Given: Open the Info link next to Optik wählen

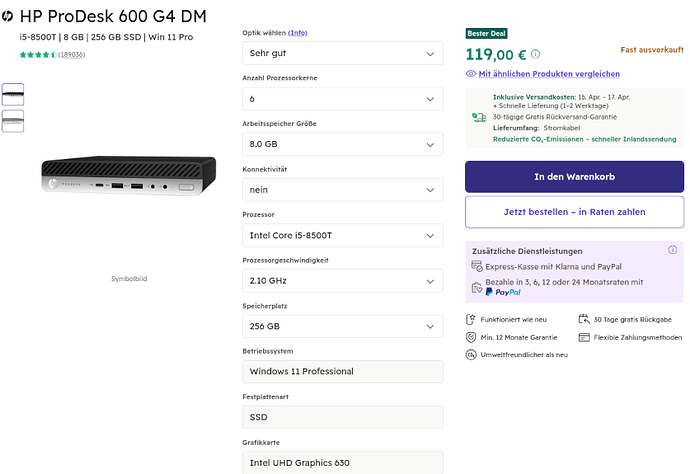Looking at the screenshot, I should 297,33.
